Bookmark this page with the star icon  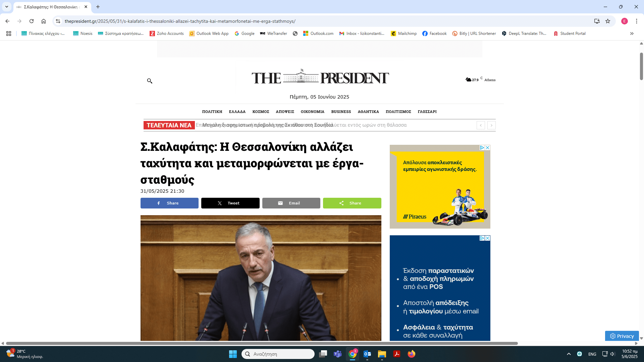(608, 21)
